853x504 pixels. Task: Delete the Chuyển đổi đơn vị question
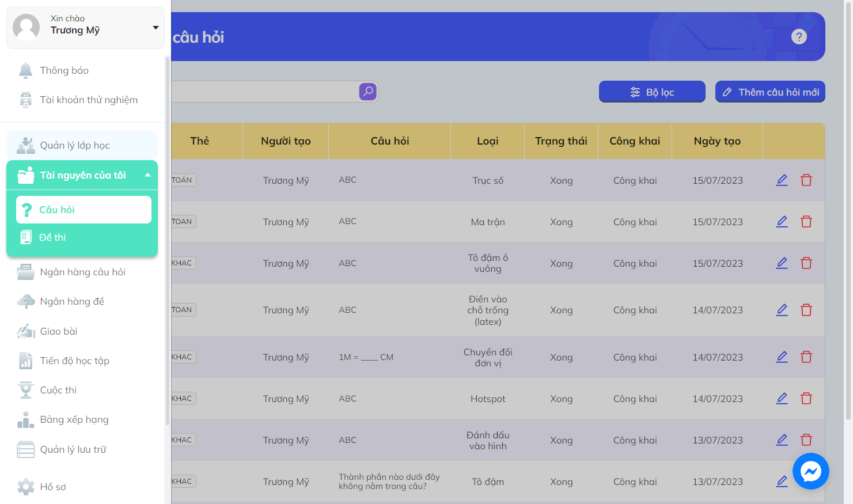[806, 357]
